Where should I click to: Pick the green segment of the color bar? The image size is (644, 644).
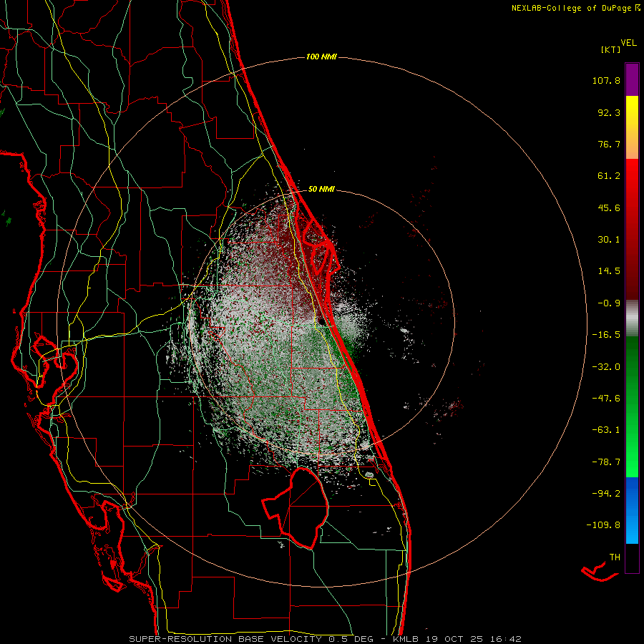point(632,406)
